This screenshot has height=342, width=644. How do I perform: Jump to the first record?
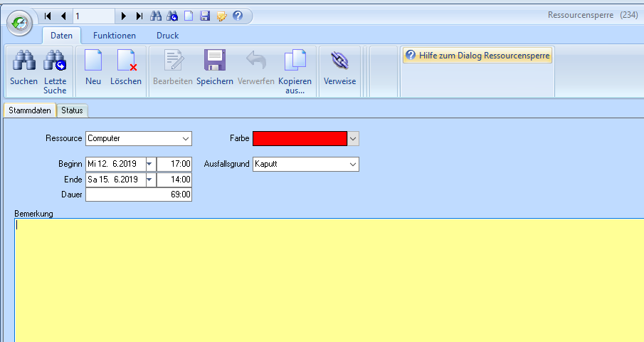pyautogui.click(x=48, y=16)
